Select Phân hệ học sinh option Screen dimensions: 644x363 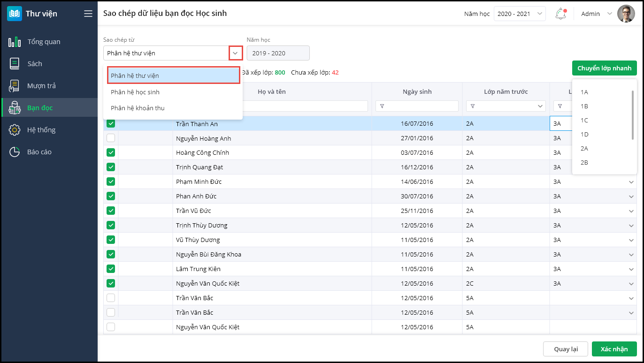[135, 92]
